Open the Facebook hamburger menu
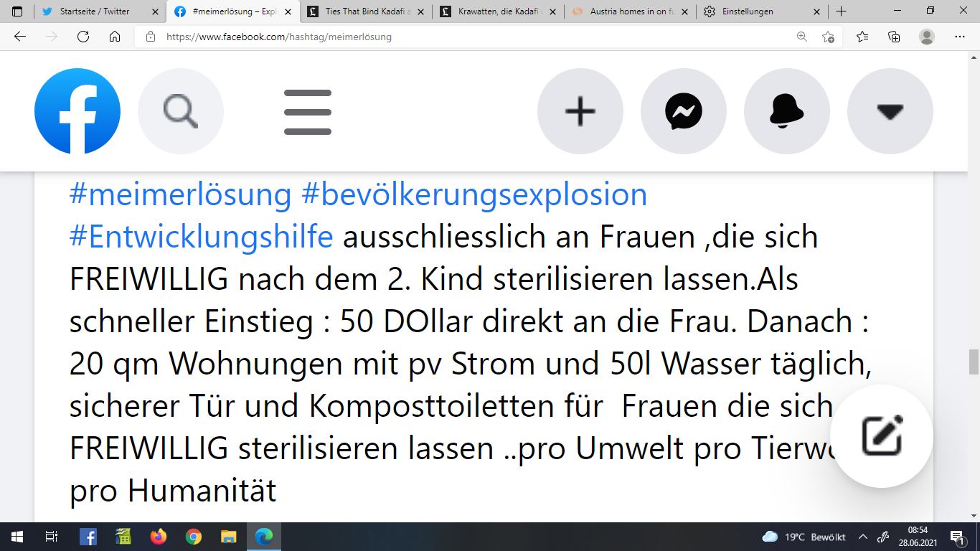The image size is (980, 551). tap(308, 112)
